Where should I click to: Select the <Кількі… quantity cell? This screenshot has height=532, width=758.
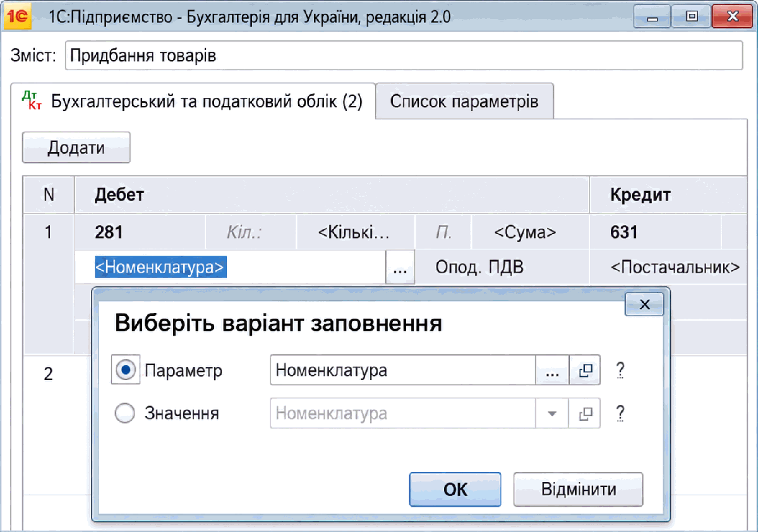point(354,233)
